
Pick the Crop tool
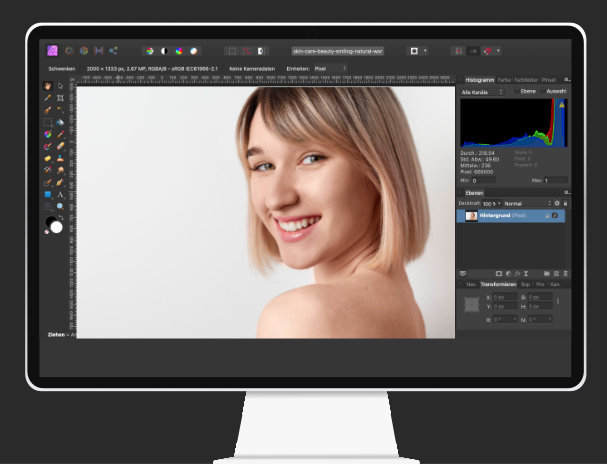(60, 98)
